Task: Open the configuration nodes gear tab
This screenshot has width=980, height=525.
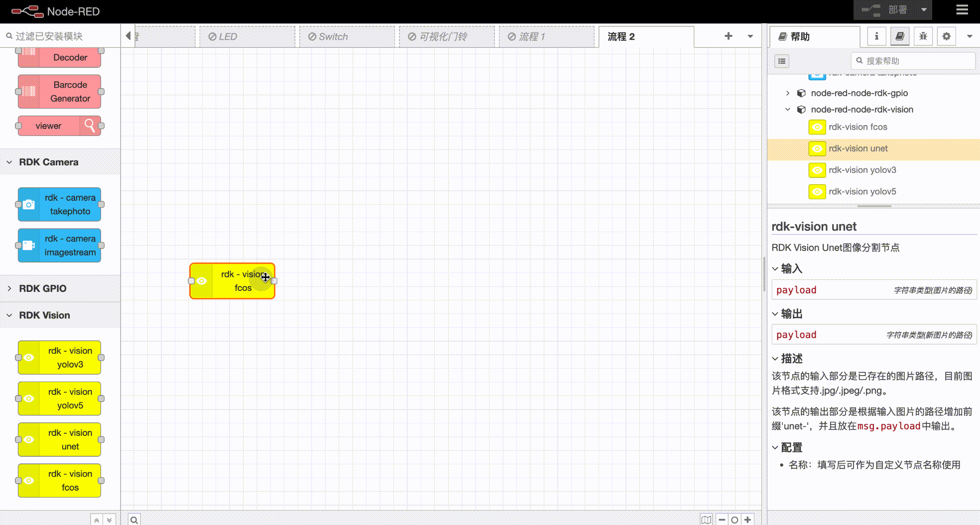Action: pos(947,36)
